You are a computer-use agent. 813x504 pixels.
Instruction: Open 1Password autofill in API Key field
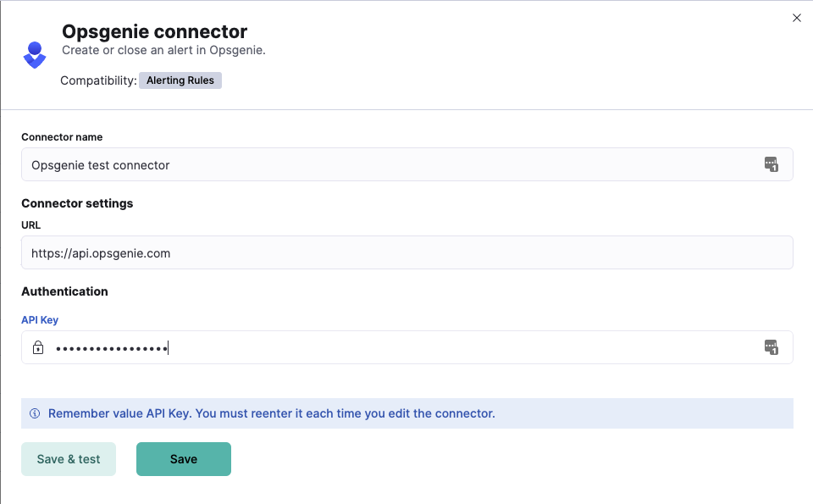(x=772, y=347)
